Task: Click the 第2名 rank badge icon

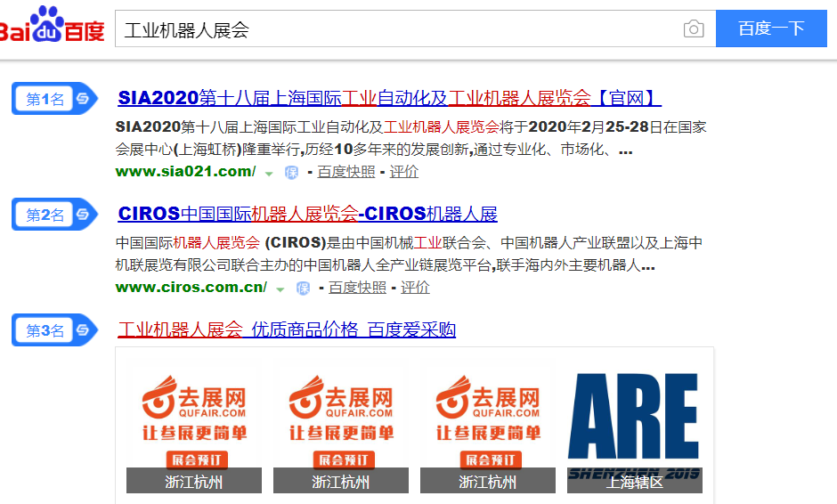Action: coord(55,215)
